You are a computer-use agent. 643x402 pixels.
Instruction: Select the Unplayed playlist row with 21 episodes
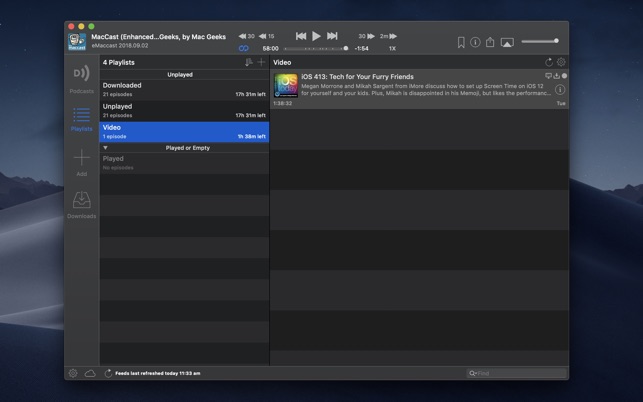184,111
